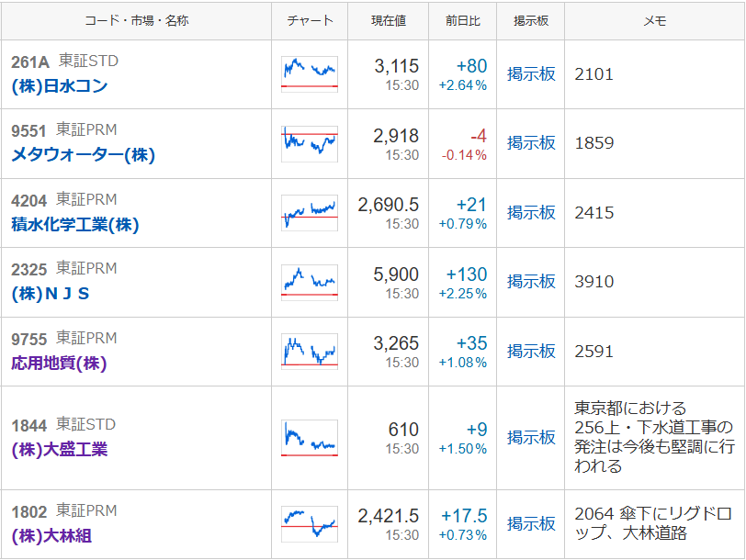The image size is (746, 560).
Task: Open the 積水化学工業 chart thumbnail
Action: pyautogui.click(x=310, y=213)
